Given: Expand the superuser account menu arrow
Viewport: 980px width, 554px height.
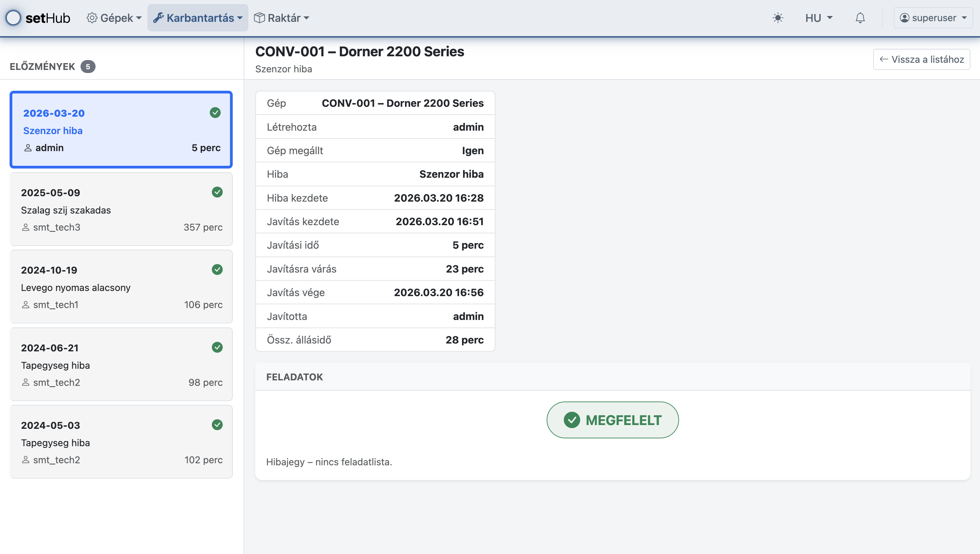Looking at the screenshot, I should coord(964,18).
